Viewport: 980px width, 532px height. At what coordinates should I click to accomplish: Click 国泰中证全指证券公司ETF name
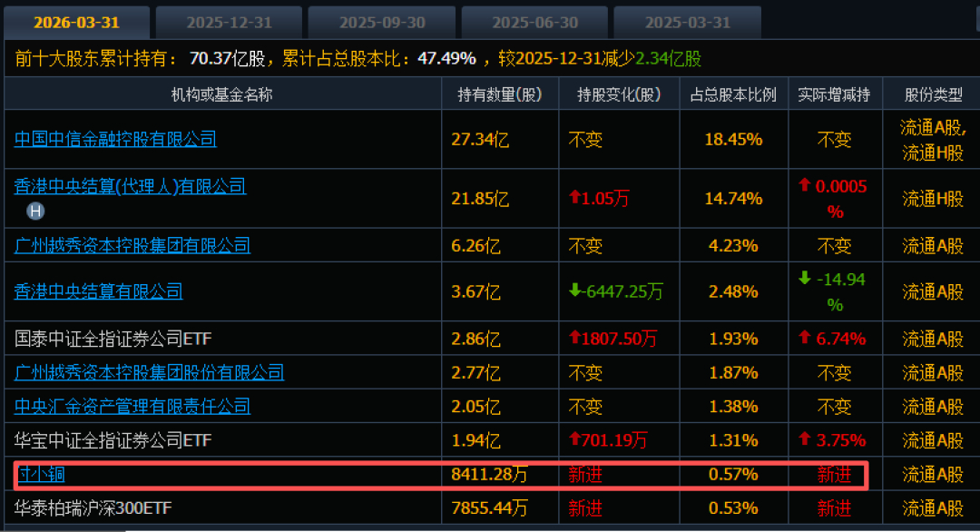113,339
